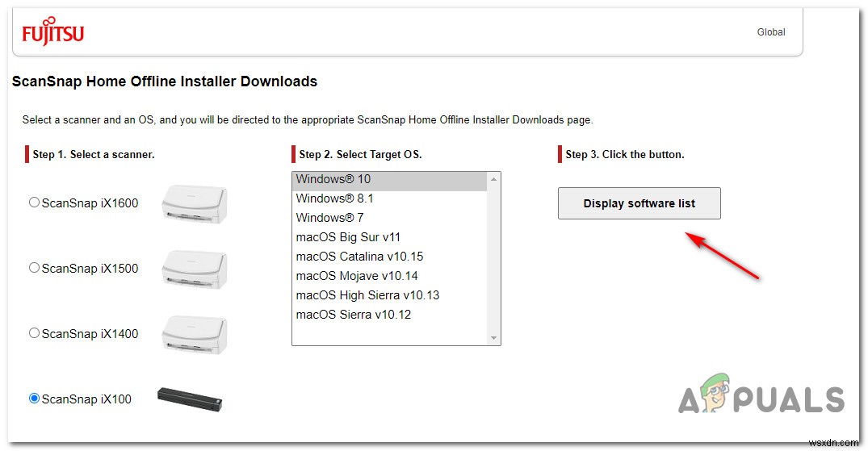
Task: Click the ScanSnap iX1600 label text
Action: pyautogui.click(x=90, y=203)
